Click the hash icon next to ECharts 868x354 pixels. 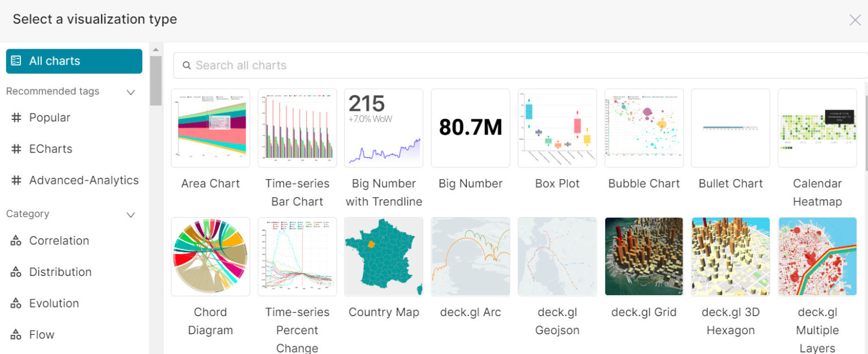[x=16, y=149]
